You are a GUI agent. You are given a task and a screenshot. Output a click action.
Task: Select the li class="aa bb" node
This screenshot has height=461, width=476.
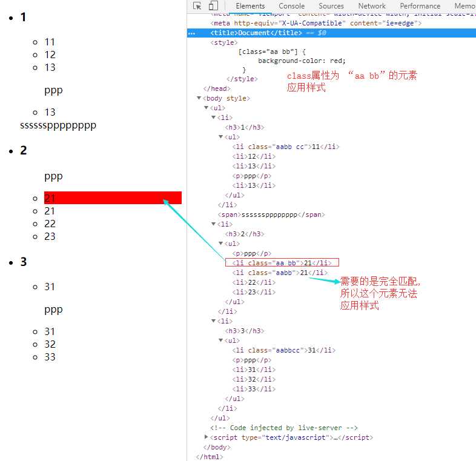pos(282,263)
